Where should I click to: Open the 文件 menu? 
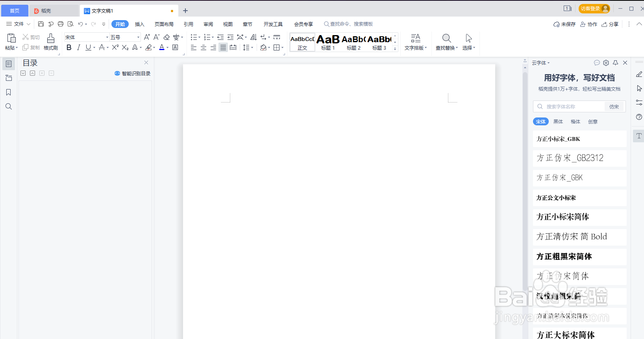pyautogui.click(x=18, y=24)
